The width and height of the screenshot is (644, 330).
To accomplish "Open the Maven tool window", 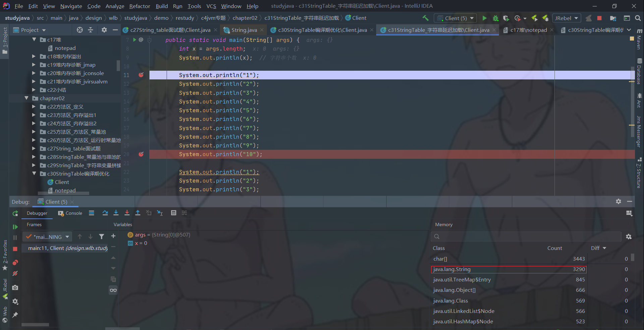I will click(639, 39).
